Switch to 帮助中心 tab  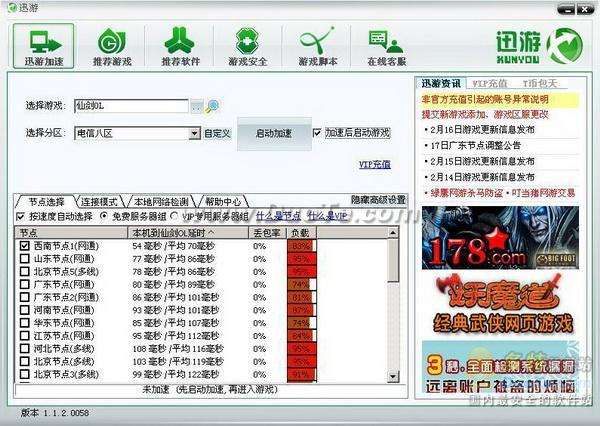tap(223, 201)
